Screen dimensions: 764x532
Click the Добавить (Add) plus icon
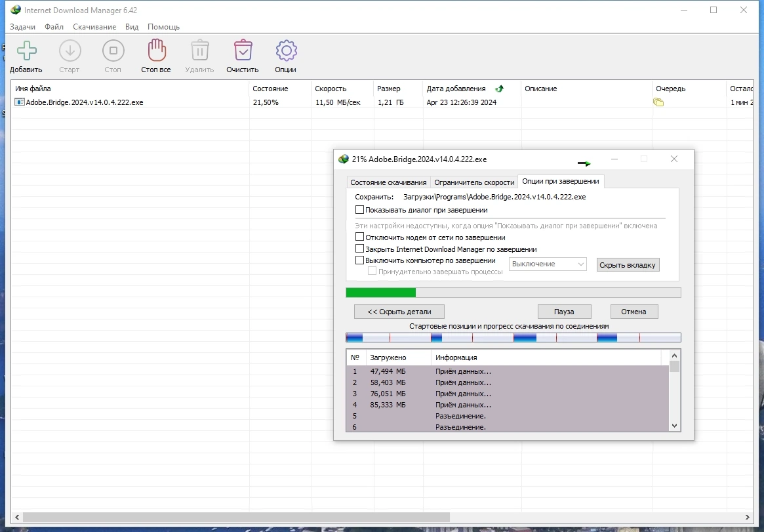pos(27,50)
